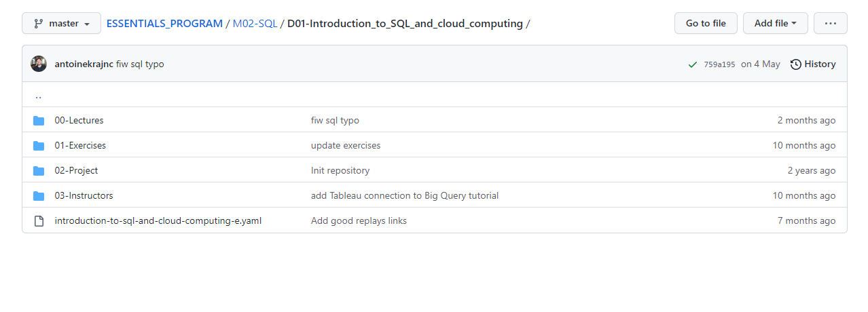Open 'add Tableau connection to Big Query tutorial' commit

click(x=405, y=196)
